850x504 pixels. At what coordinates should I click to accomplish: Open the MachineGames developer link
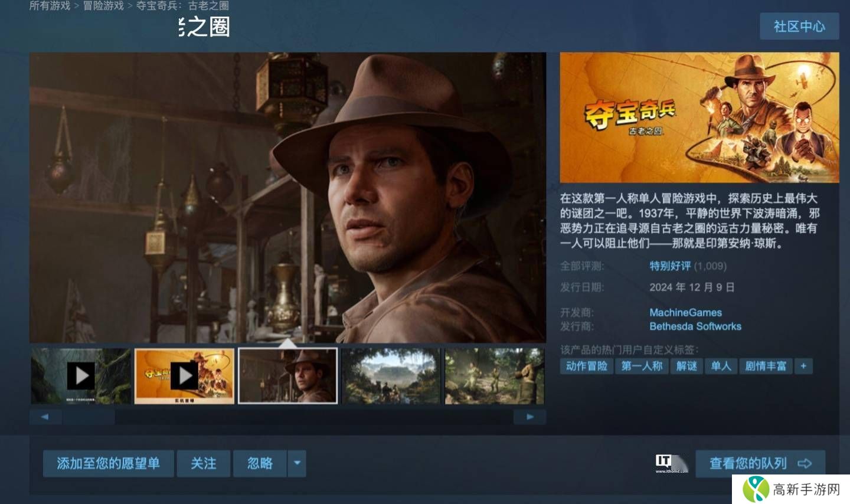[x=685, y=313]
